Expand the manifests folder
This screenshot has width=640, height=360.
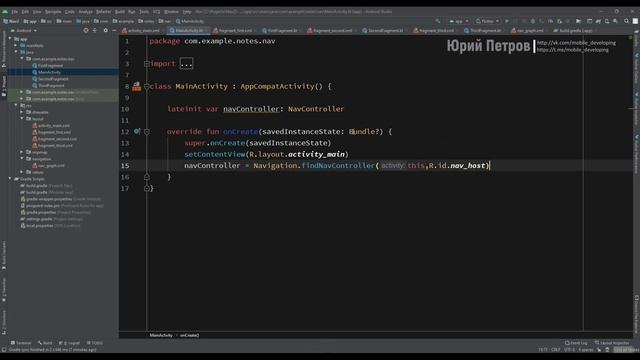tap(16, 45)
